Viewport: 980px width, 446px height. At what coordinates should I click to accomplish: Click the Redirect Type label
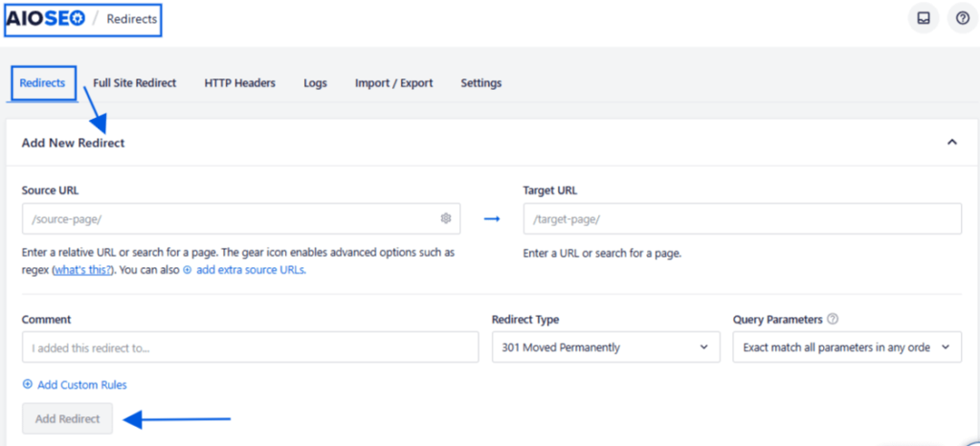pyautogui.click(x=525, y=320)
